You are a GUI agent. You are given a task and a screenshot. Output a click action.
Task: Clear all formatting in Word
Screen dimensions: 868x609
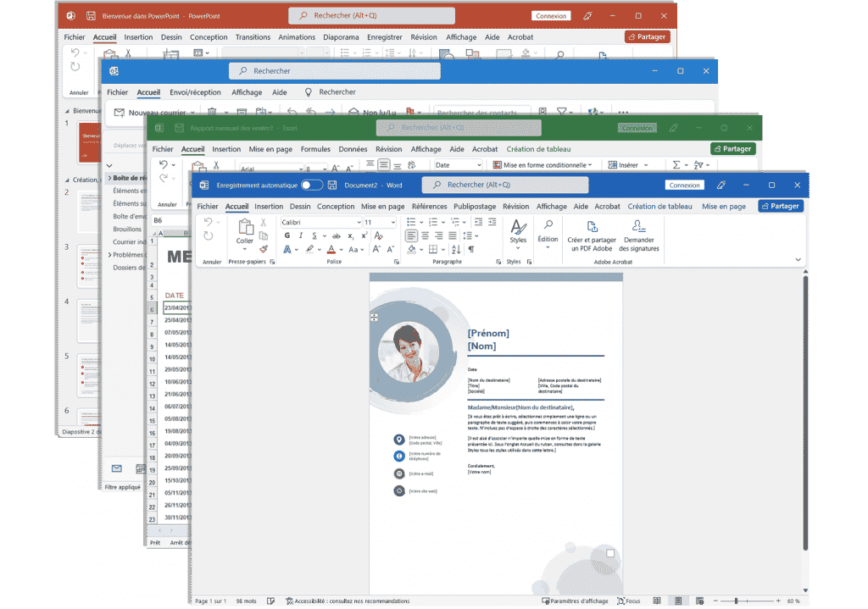[379, 235]
